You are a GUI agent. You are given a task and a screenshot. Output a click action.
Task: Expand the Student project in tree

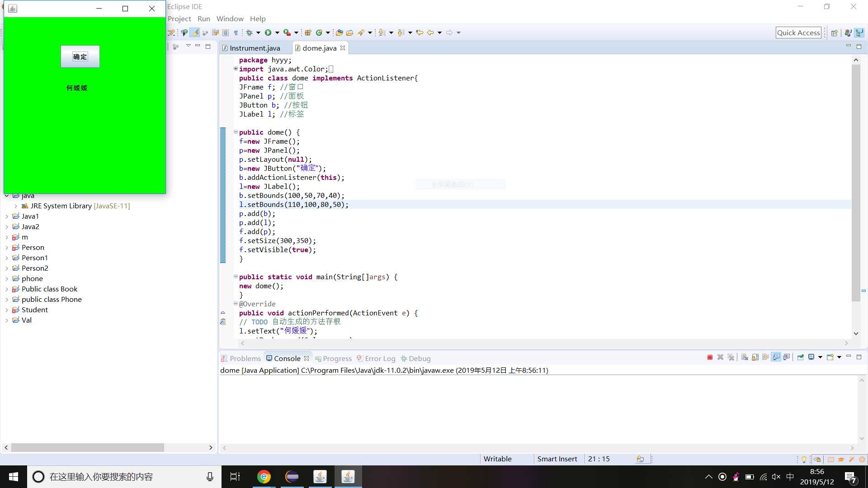(7, 310)
